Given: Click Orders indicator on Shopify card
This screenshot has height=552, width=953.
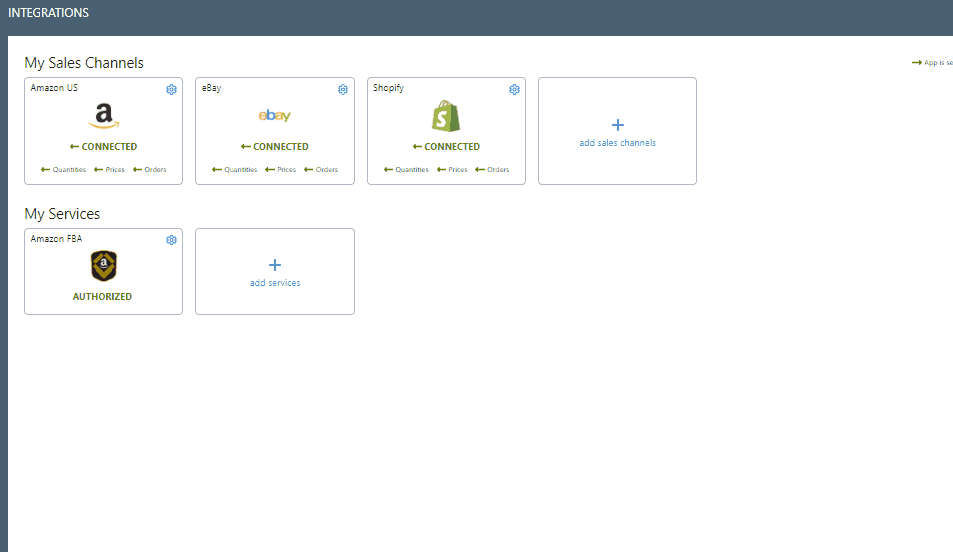Looking at the screenshot, I should click(x=492, y=170).
